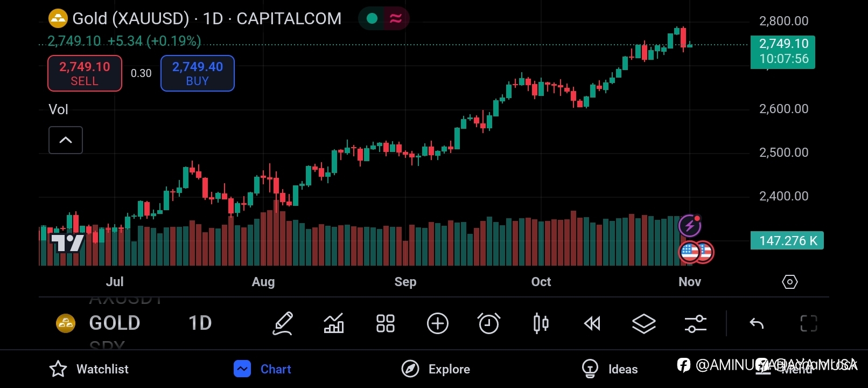Toggle the pink approximation indicator

point(396,18)
